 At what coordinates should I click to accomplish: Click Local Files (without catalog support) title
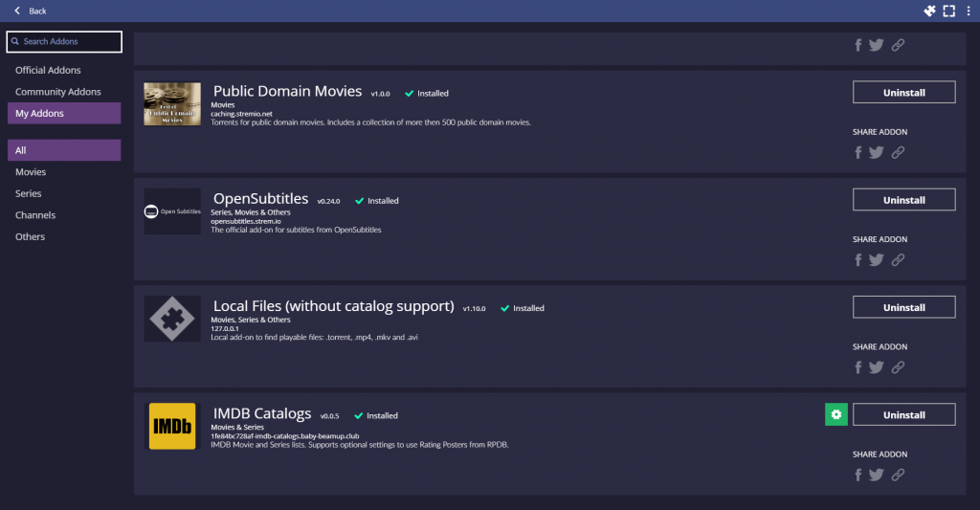pos(334,306)
